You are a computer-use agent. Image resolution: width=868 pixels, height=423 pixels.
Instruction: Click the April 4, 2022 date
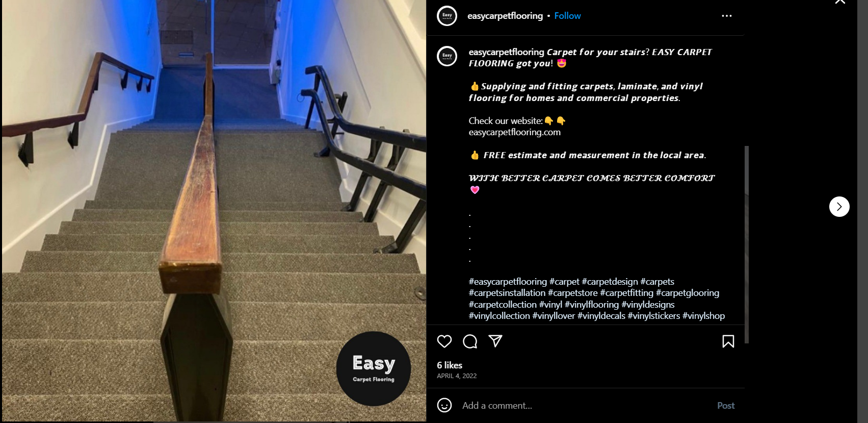tap(457, 376)
